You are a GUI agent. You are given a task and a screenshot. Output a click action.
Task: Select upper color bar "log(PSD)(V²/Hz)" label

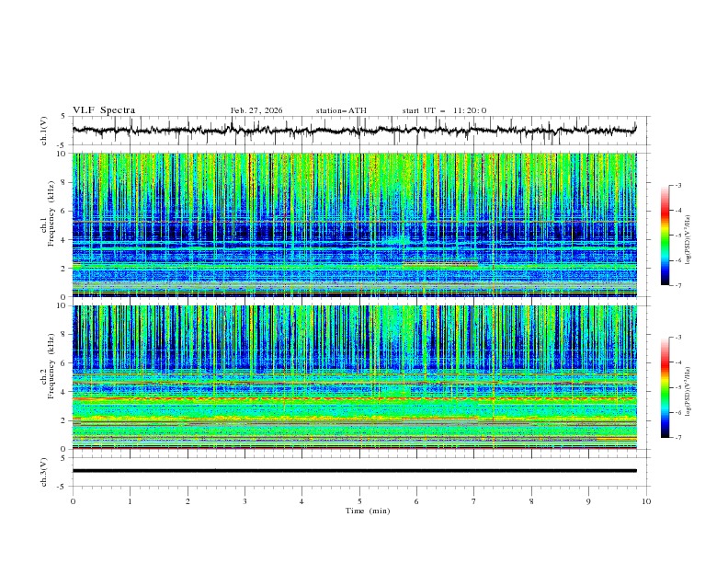pos(688,240)
